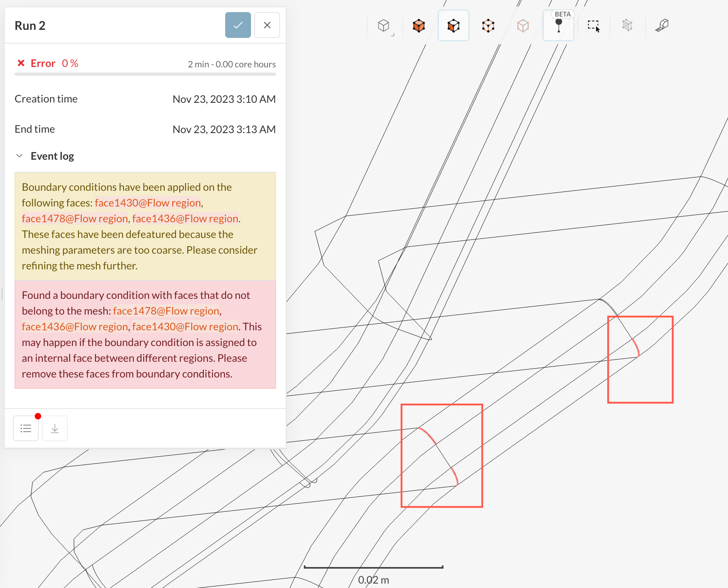Click face1478@Flow region link in error message

(166, 311)
